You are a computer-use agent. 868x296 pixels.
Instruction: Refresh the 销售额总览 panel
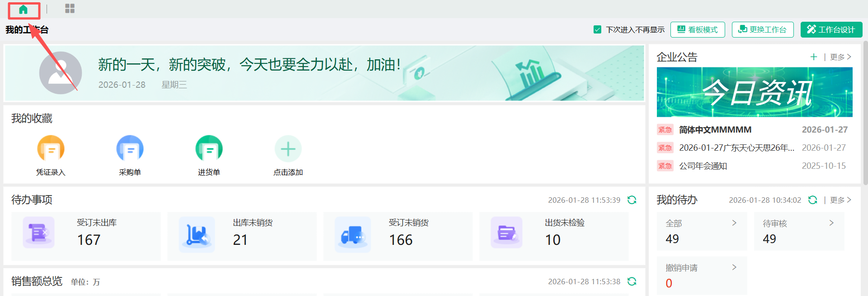(x=632, y=282)
